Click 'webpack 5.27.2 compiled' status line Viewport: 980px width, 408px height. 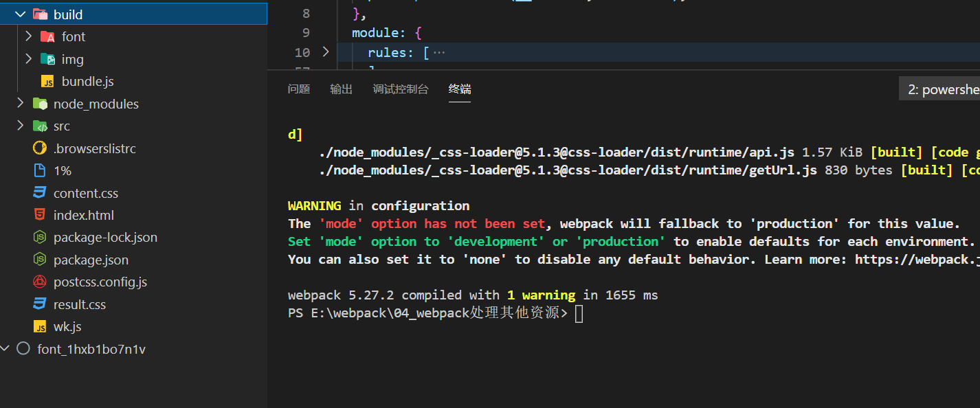point(473,295)
